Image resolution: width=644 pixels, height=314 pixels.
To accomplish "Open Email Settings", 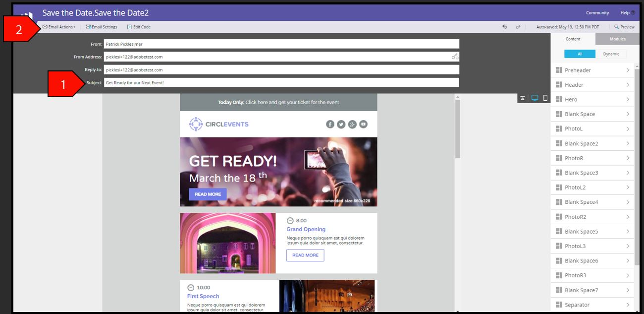I will tap(102, 27).
